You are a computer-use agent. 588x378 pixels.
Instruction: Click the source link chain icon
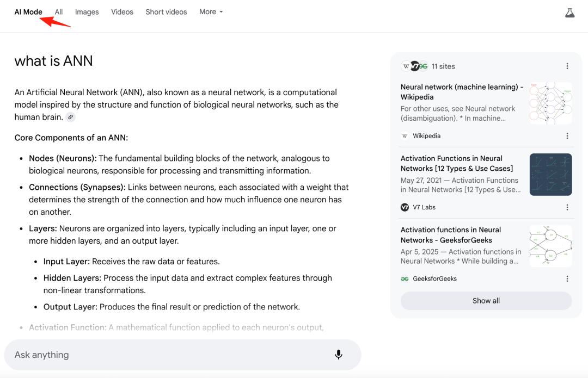[71, 117]
